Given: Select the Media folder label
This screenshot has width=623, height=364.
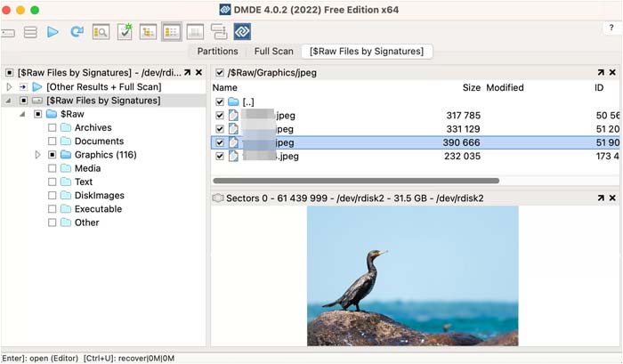Looking at the screenshot, I should [x=87, y=168].
